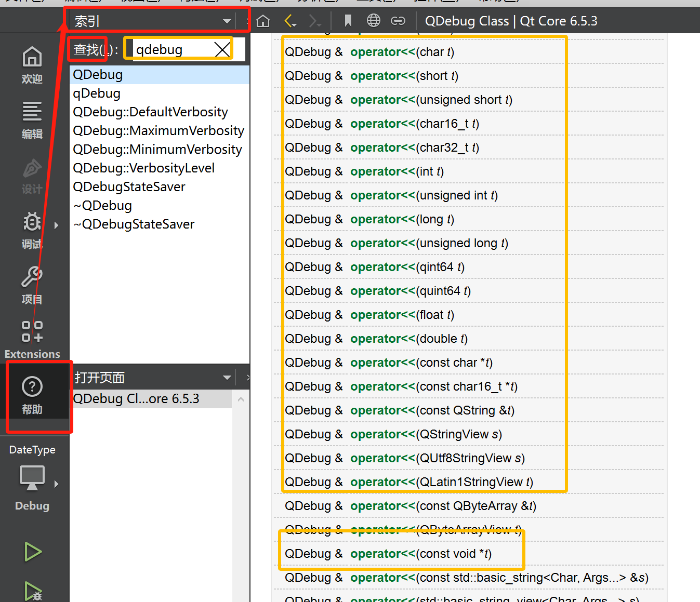The image size is (700, 602).
Task: Switch to Debug mode (调试)
Action: (x=32, y=231)
